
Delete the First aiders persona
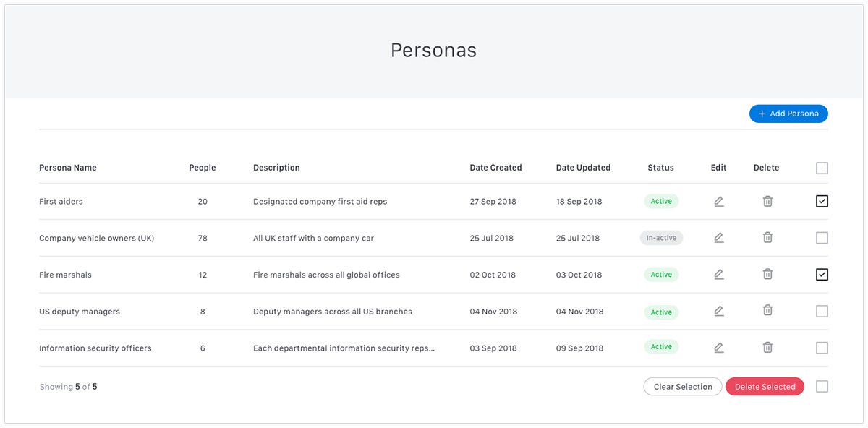[x=767, y=202]
